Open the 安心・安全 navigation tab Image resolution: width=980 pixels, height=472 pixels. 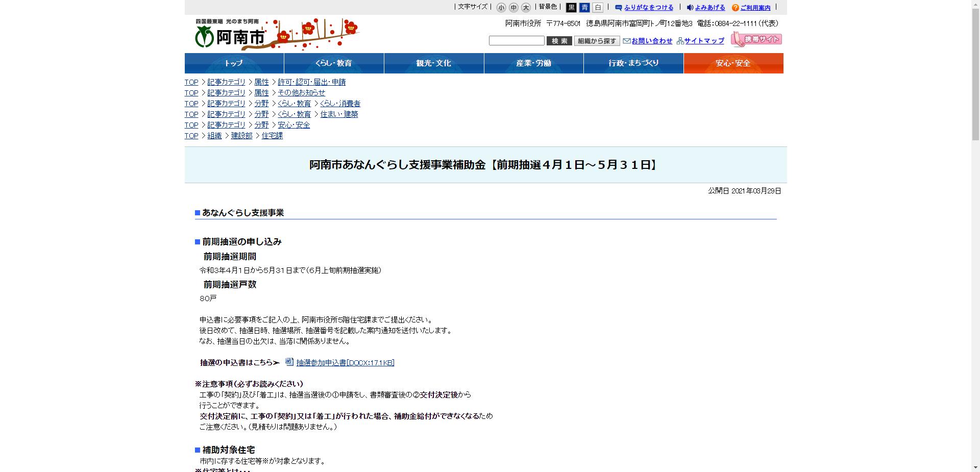point(733,63)
